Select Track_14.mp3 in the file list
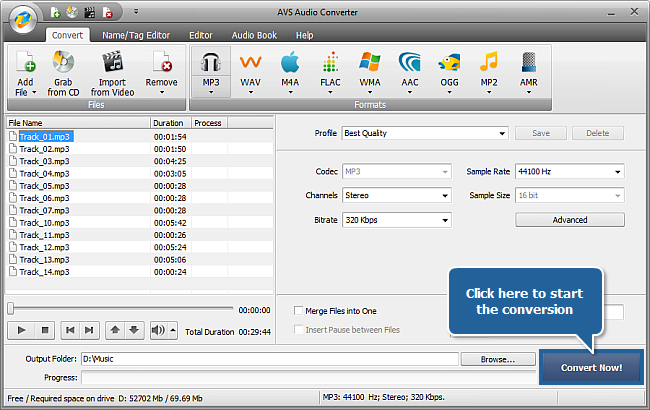 click(x=44, y=272)
